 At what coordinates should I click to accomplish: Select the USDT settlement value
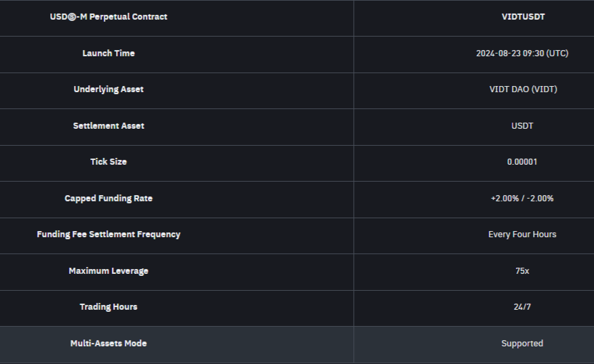click(522, 125)
